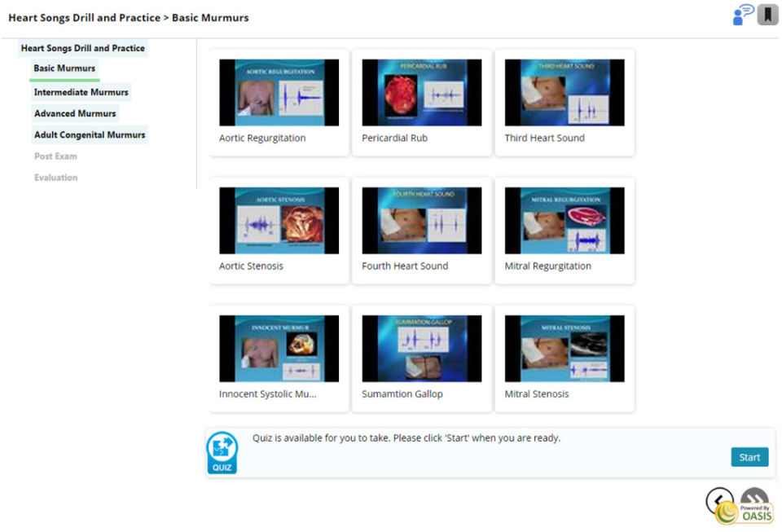Open Pericardial Rub video thumbnail
The height and width of the screenshot is (532, 782).
click(421, 93)
